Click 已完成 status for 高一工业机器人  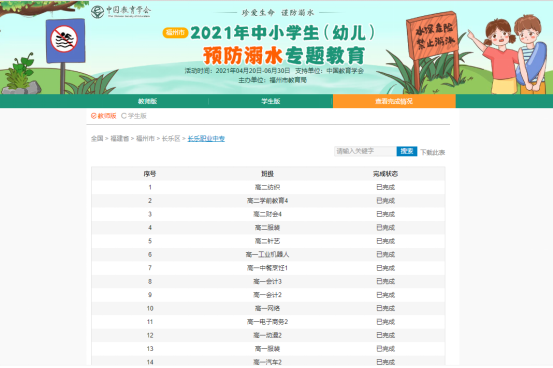[385, 254]
